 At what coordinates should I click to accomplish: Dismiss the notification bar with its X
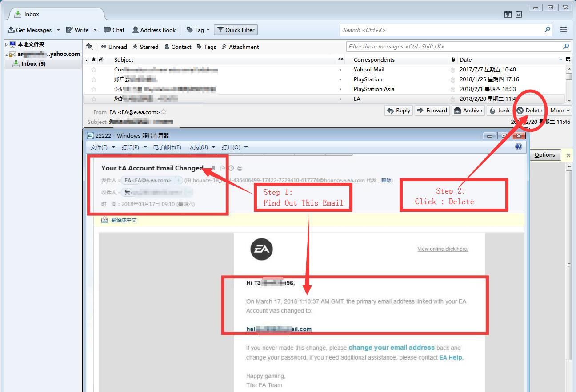pos(568,155)
